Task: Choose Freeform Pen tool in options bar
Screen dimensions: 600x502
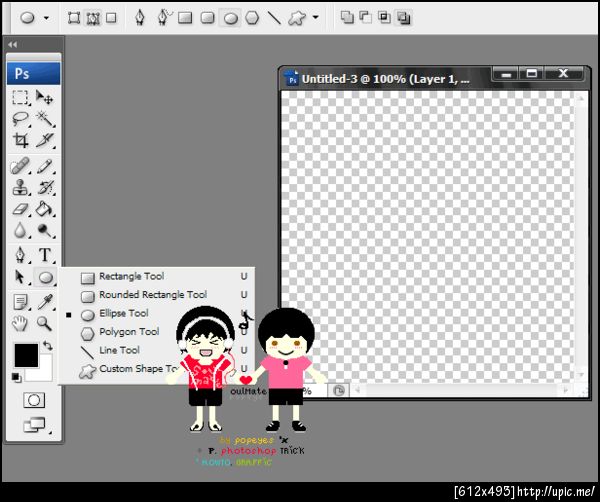Action: [164, 18]
